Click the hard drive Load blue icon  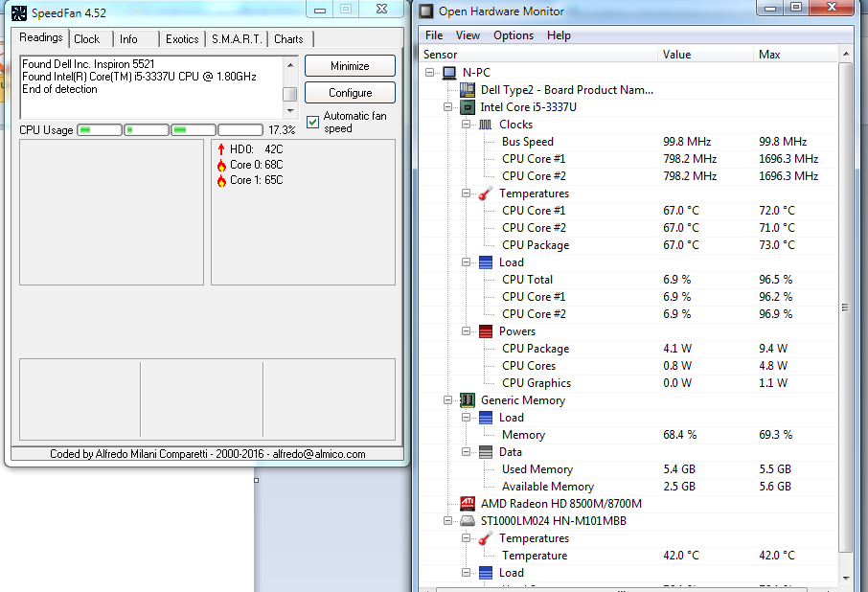486,573
